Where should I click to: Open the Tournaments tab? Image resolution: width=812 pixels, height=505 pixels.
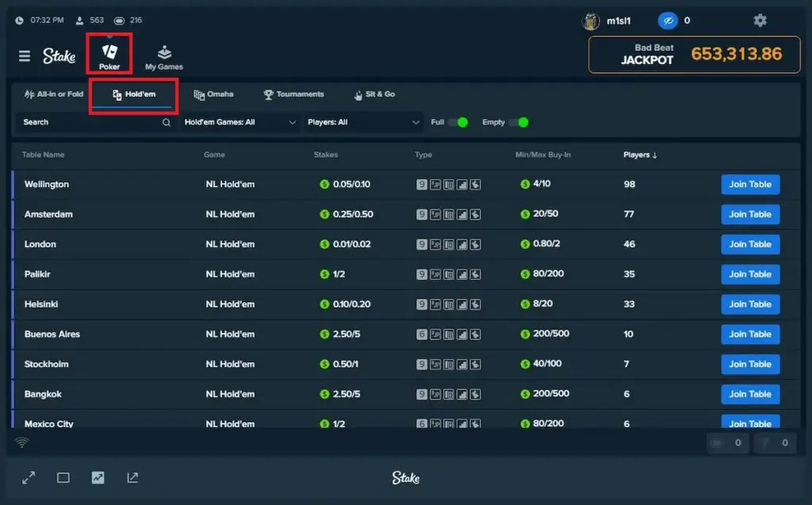pos(293,94)
